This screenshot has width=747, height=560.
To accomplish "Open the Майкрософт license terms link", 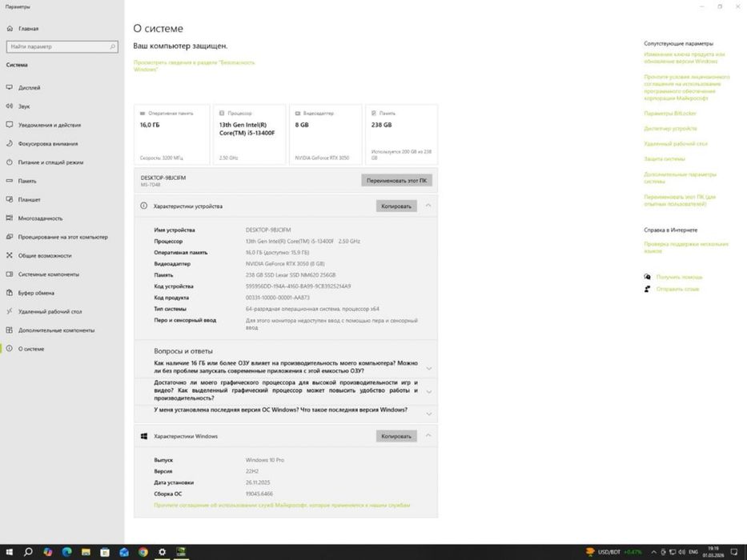I will [686, 87].
